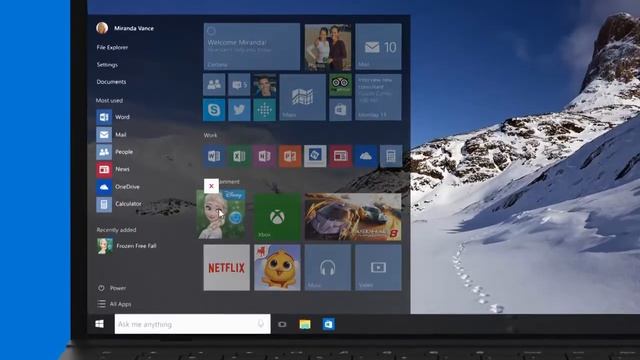Open recently added Frozen Free Fall
The height and width of the screenshot is (360, 640).
[127, 246]
